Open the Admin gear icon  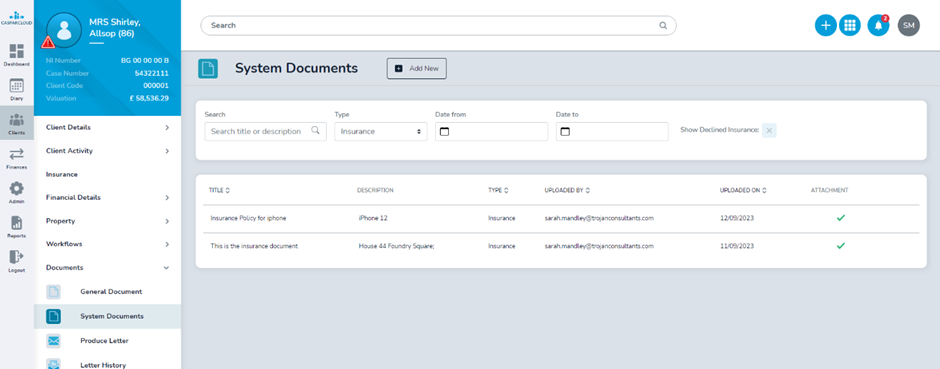(17, 189)
